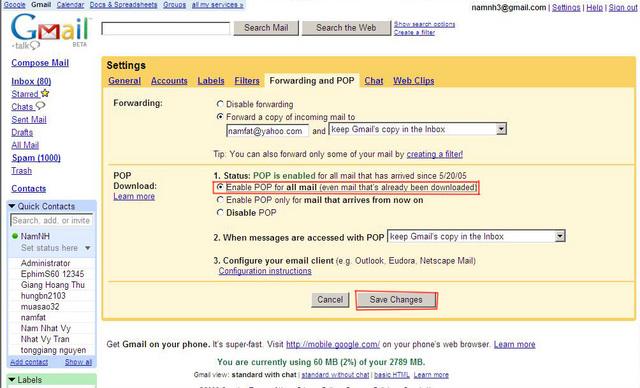
Task: Open Compose Mail
Action: [40, 63]
